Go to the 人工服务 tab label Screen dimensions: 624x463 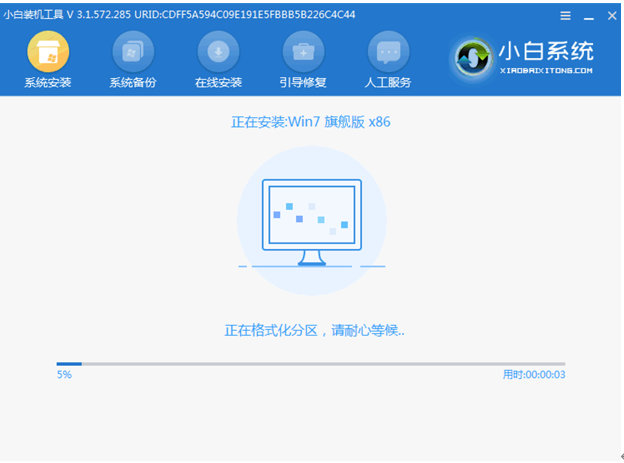click(388, 82)
